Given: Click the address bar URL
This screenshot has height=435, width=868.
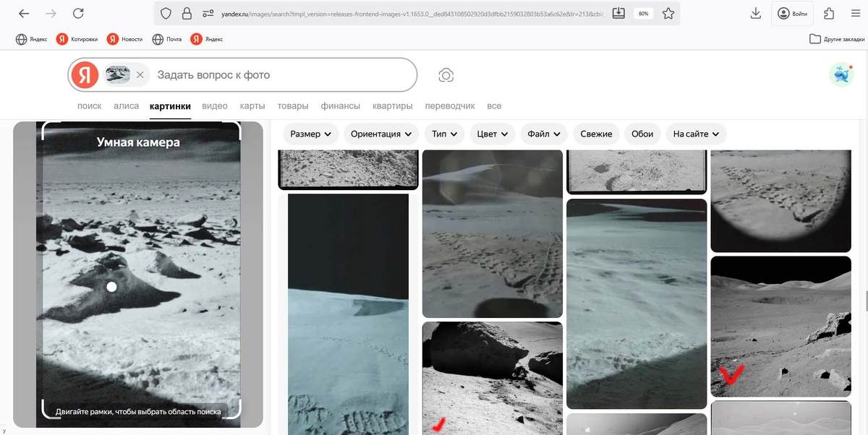Looking at the screenshot, I should [x=414, y=13].
